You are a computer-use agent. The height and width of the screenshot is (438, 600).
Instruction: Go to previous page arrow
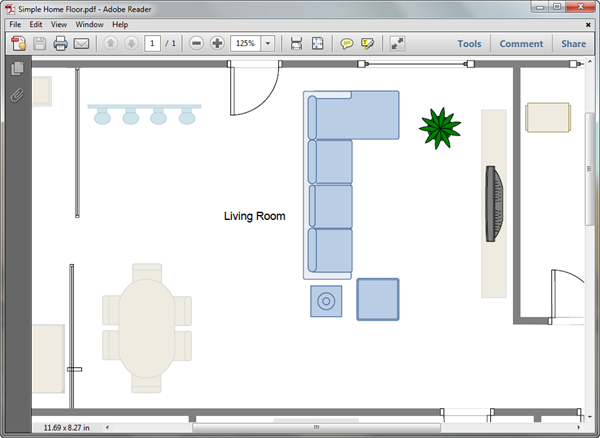pyautogui.click(x=111, y=43)
